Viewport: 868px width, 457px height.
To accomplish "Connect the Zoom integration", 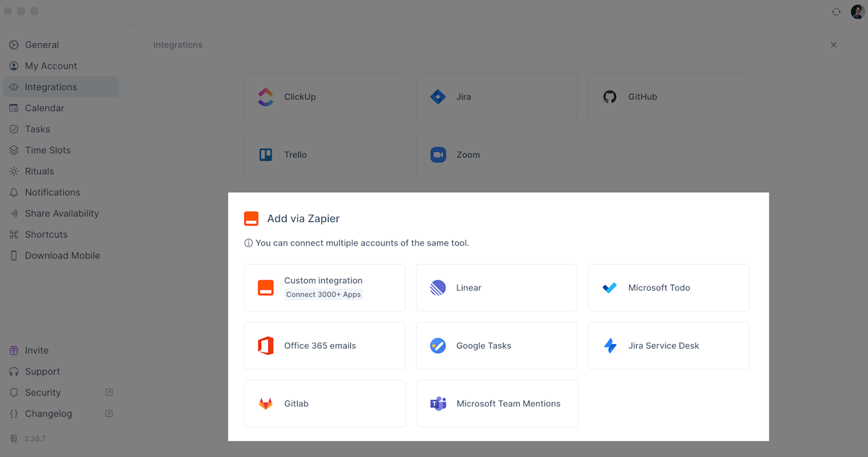I will point(497,155).
